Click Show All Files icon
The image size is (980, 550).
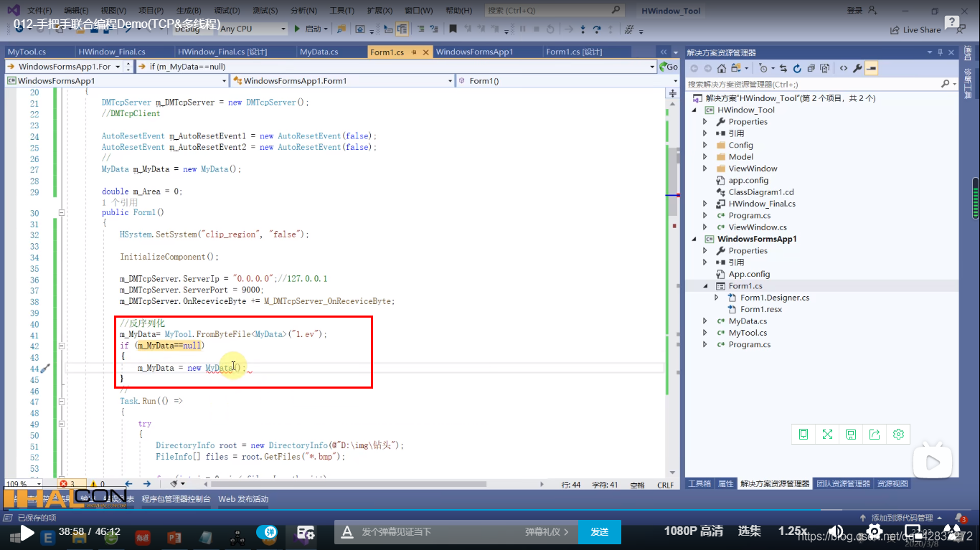[x=824, y=68]
